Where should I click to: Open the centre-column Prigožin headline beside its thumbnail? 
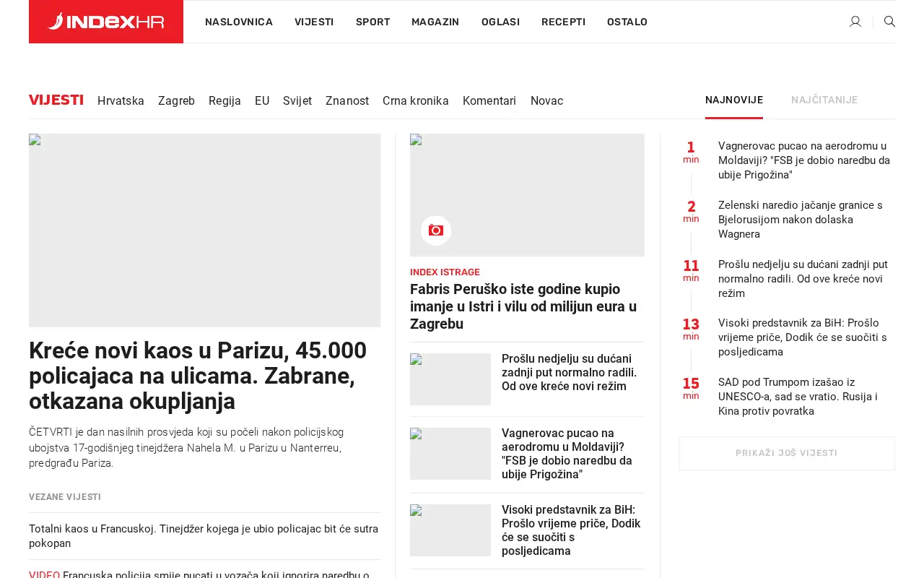[567, 454]
